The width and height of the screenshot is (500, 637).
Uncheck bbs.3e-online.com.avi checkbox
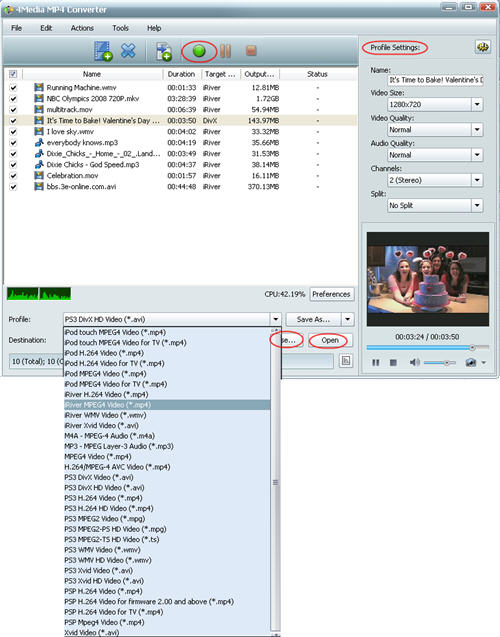(13, 186)
